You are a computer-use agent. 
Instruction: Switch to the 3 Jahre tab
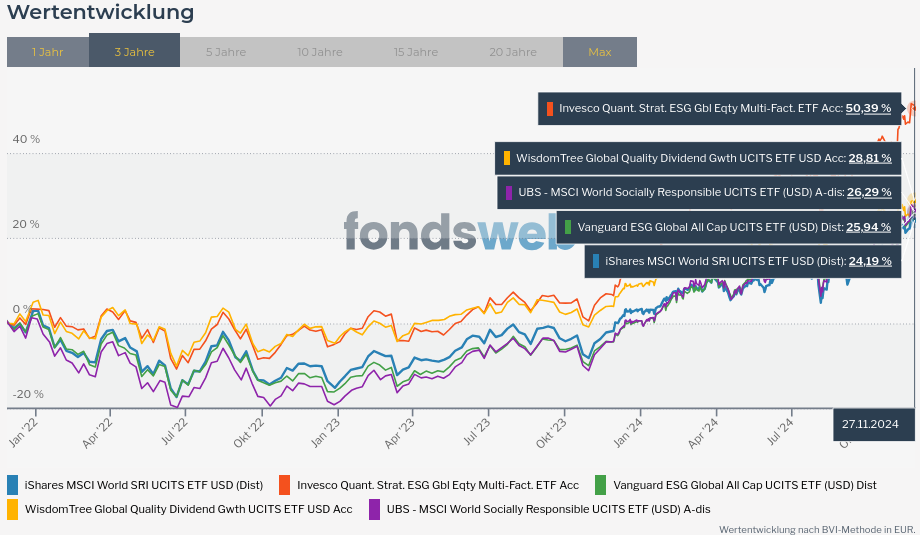point(134,52)
